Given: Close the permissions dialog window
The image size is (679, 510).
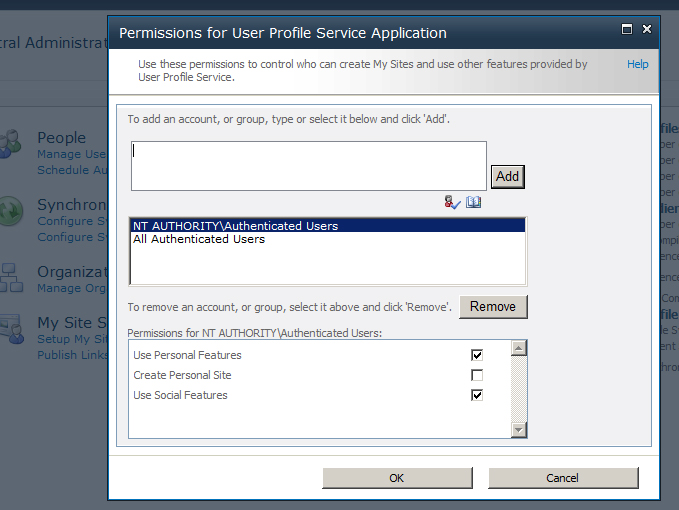Looking at the screenshot, I should tap(647, 30).
